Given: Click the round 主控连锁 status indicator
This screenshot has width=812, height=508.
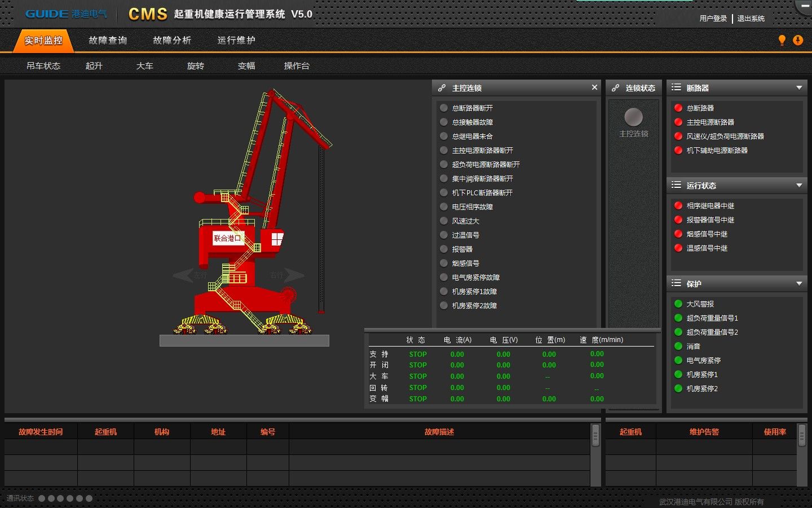Looking at the screenshot, I should coord(633,117).
